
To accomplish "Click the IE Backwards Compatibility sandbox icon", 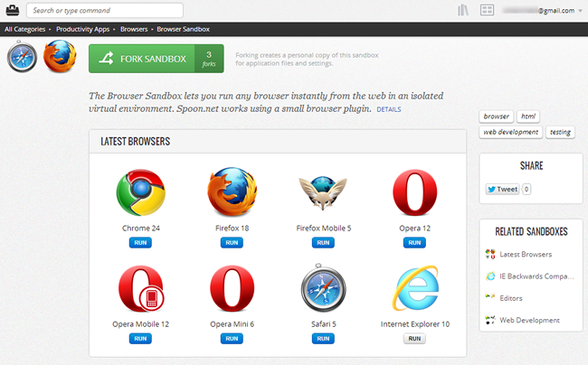I will click(490, 276).
